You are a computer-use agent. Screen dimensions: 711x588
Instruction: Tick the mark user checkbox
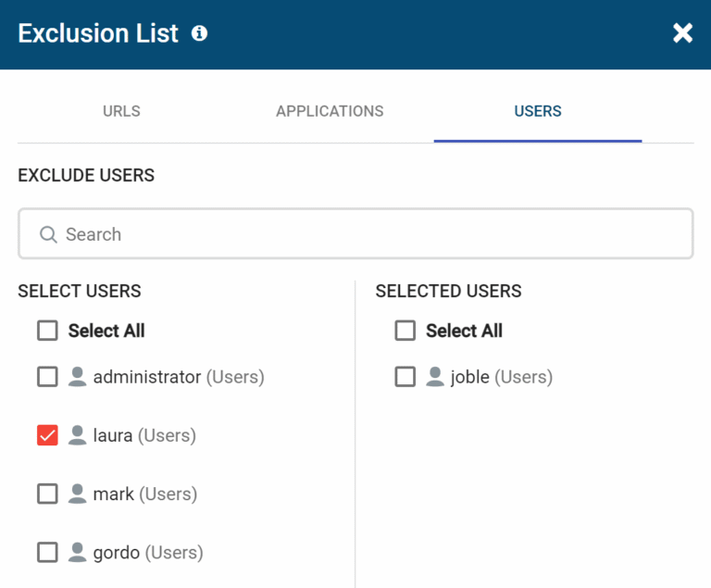47,494
